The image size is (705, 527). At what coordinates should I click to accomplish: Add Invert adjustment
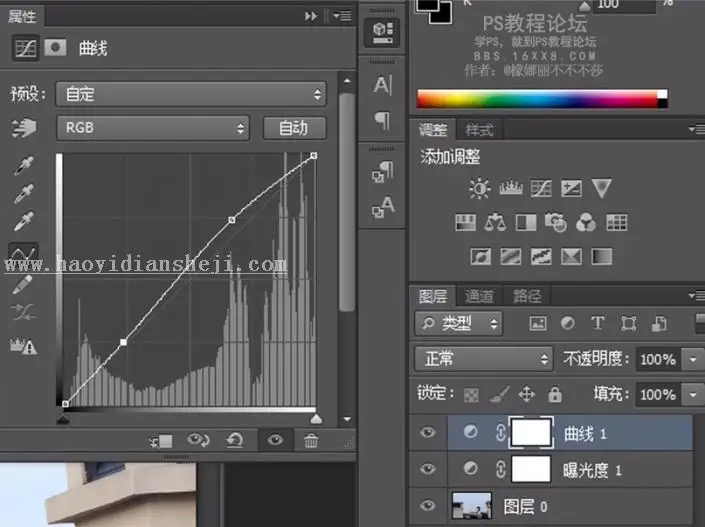click(480, 257)
